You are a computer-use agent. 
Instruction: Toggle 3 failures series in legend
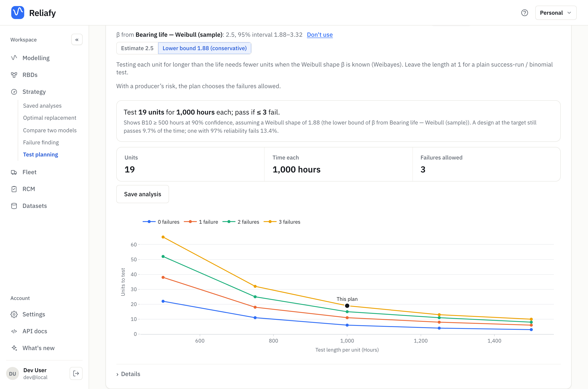point(282,222)
